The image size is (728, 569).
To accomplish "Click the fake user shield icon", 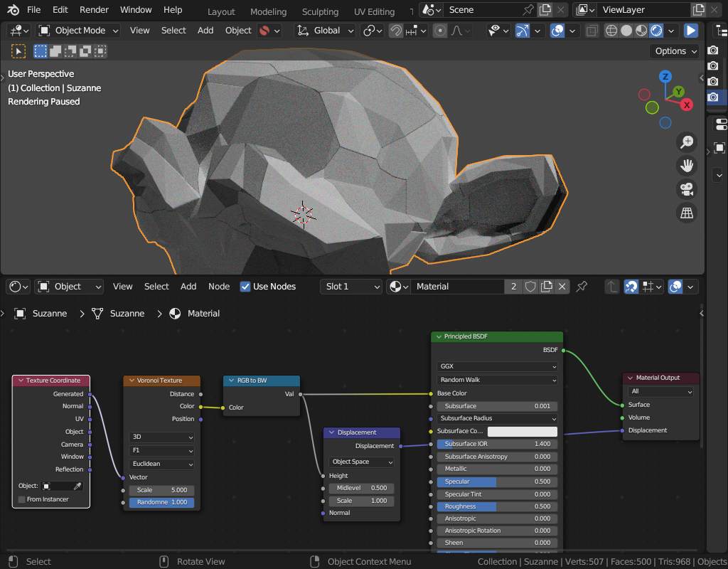I will point(530,287).
